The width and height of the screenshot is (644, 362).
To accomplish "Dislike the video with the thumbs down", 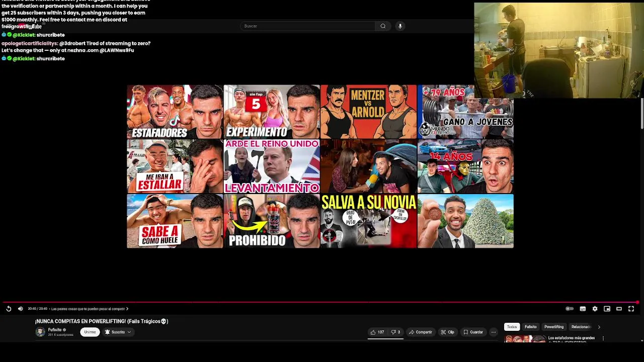I will [395, 332].
